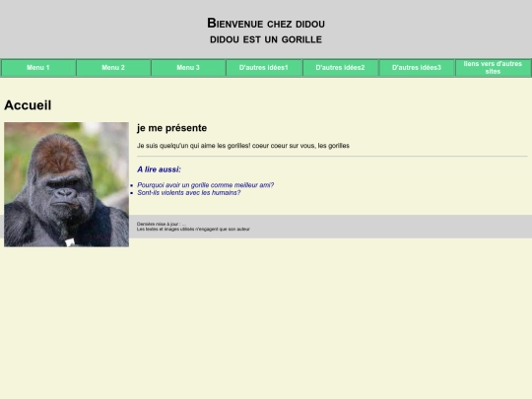Follow the link about a gorilla as best friend
The width and height of the screenshot is (532, 399).
[x=205, y=185]
